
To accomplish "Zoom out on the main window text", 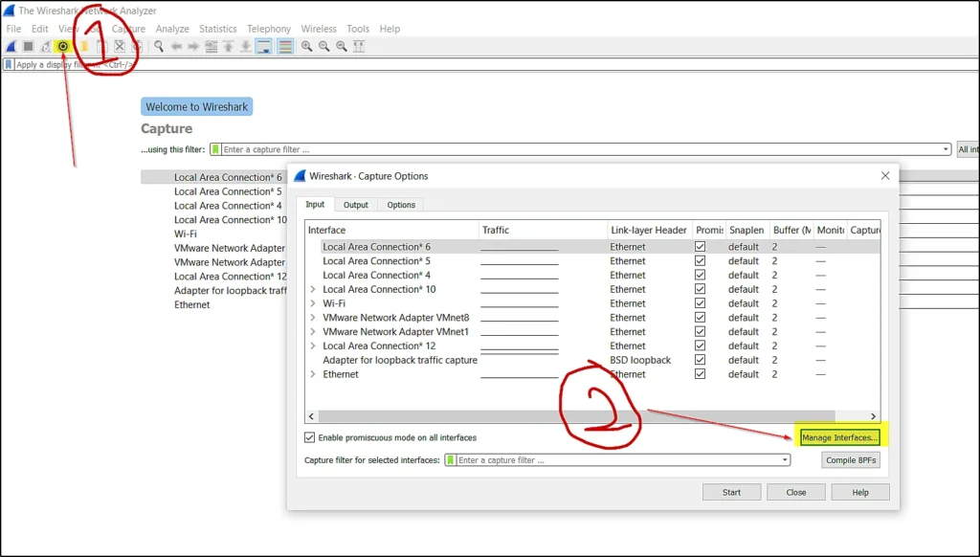I will coord(324,46).
